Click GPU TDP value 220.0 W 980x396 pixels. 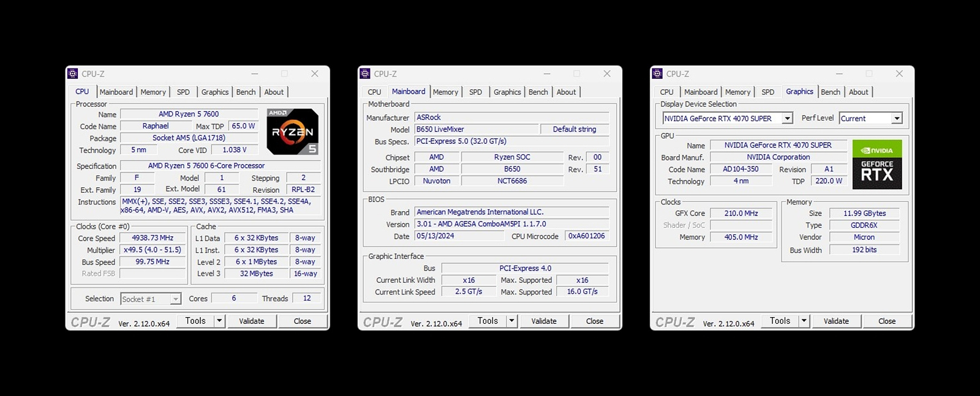click(829, 181)
